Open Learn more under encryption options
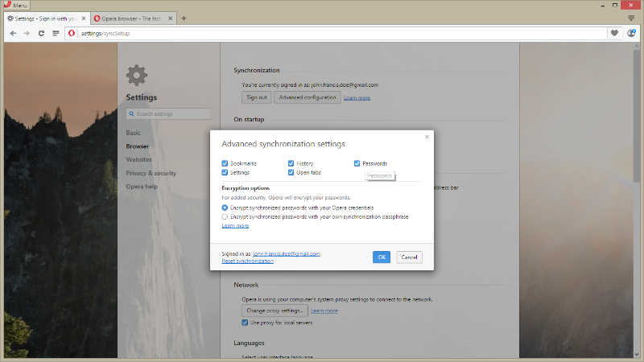 tap(235, 226)
